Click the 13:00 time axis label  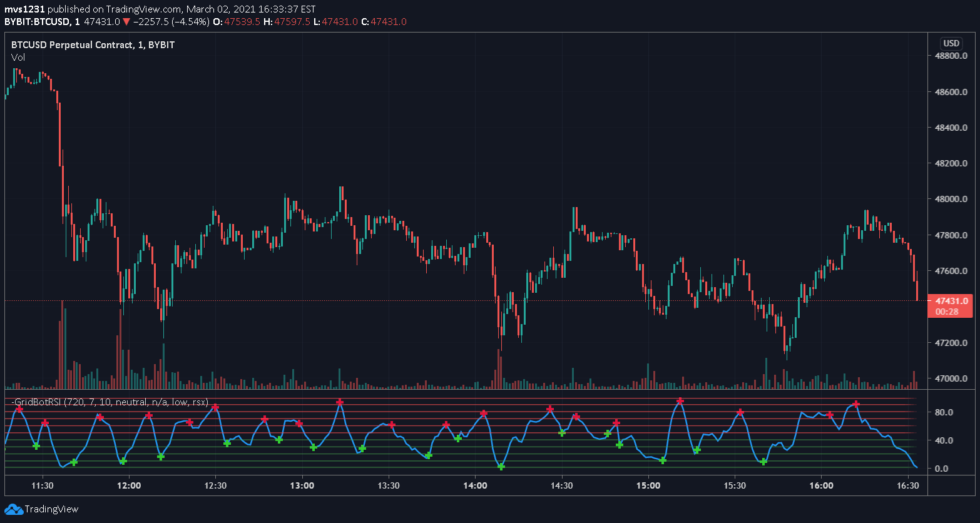(302, 485)
